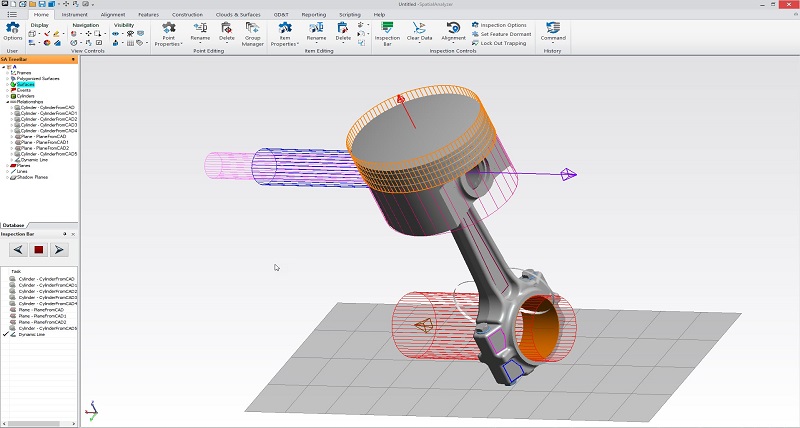Select Cylinder - CylinderFromCAD task in Inspection Bar

pyautogui.click(x=46, y=279)
